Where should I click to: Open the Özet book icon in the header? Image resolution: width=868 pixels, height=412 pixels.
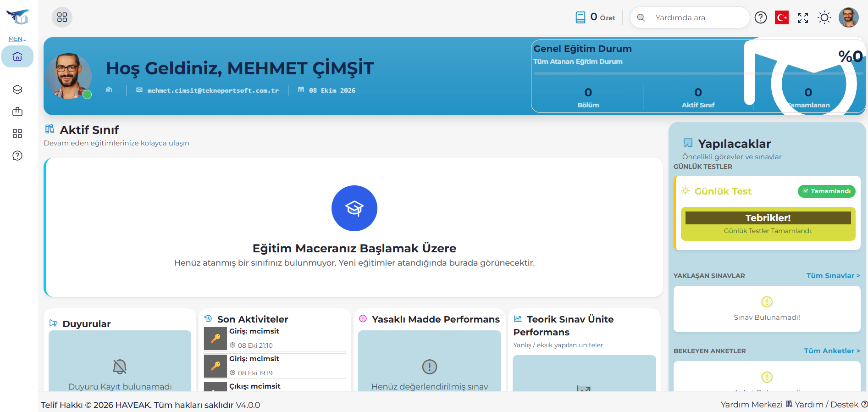pos(581,17)
